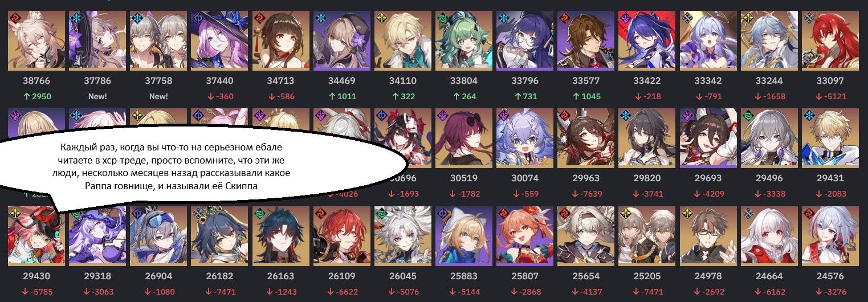
Task: Click the +2950 rank change indicator
Action: [x=36, y=96]
